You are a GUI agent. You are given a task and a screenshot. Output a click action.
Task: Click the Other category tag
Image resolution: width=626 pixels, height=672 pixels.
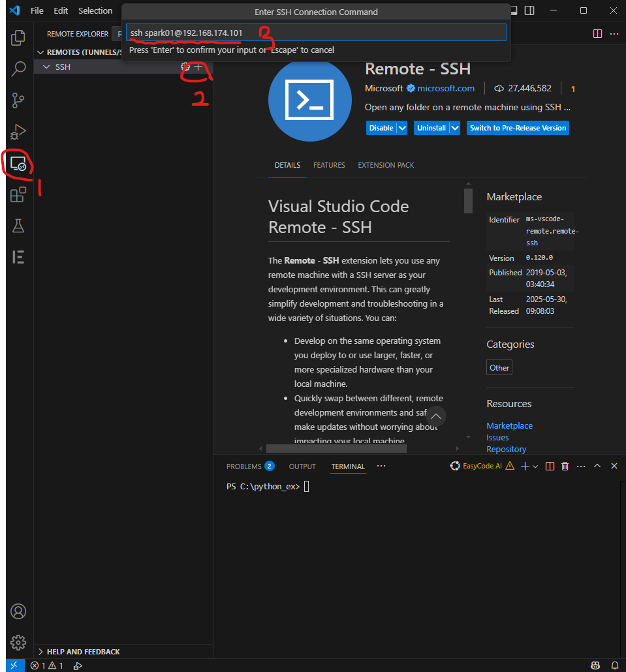(499, 368)
